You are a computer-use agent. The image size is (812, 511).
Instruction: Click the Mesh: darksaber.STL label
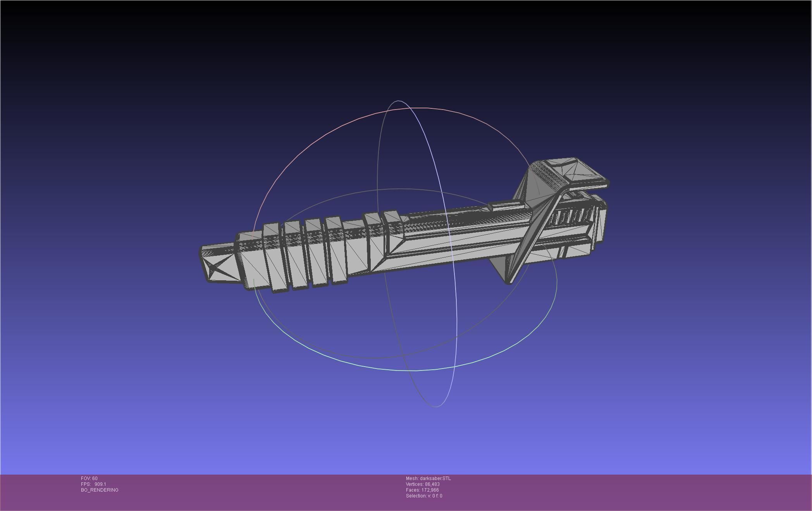tap(428, 478)
